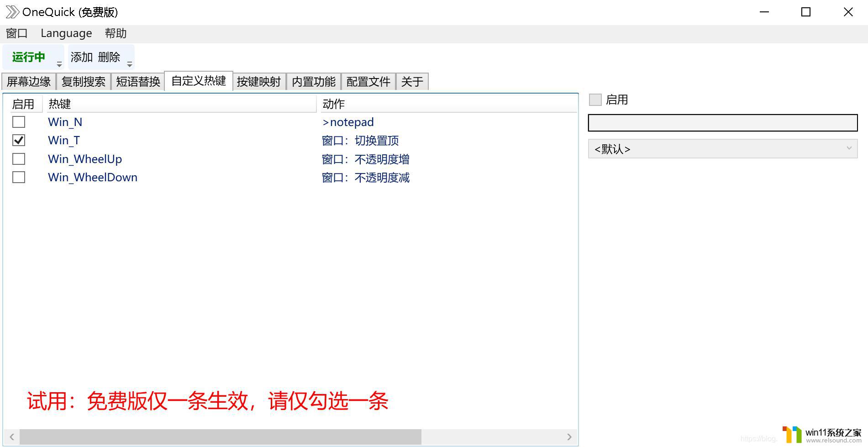Click the 删除 button
Image resolution: width=868 pixels, height=447 pixels.
tap(109, 57)
